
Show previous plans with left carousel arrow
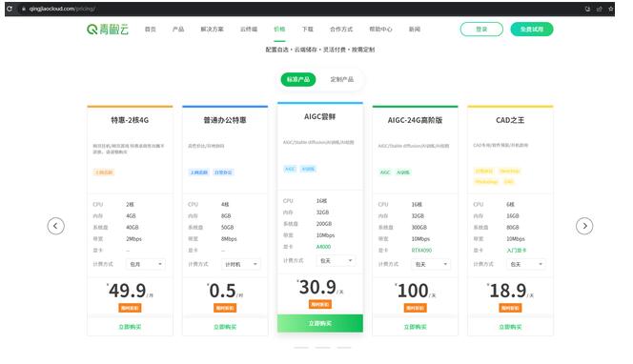pos(55,226)
